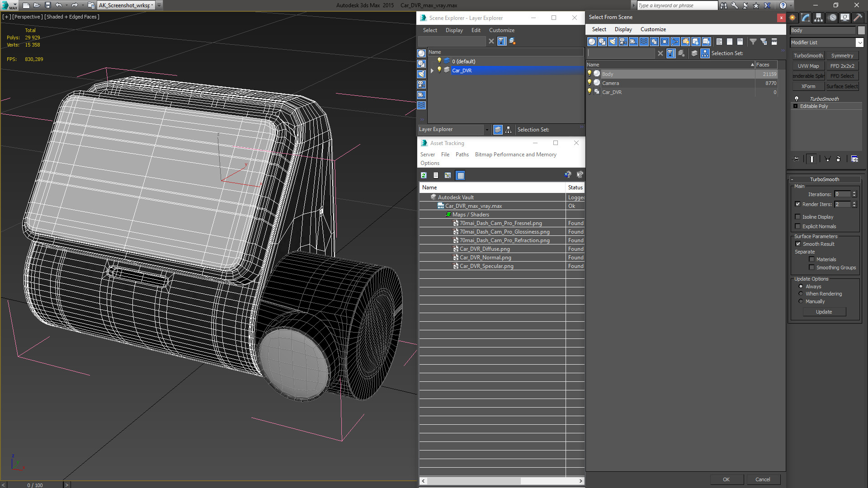Switch to Sort by Hierarchy in Select From Scene

click(x=705, y=53)
